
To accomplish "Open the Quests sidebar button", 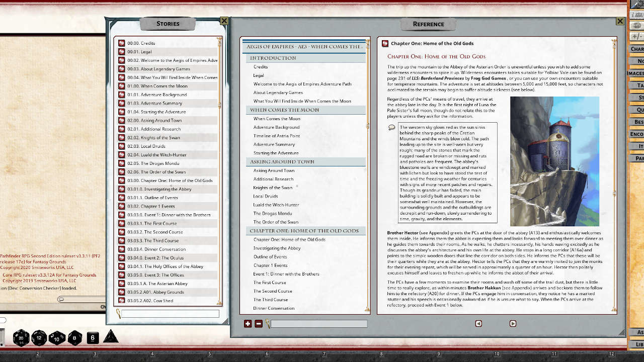I will pos(637,110).
